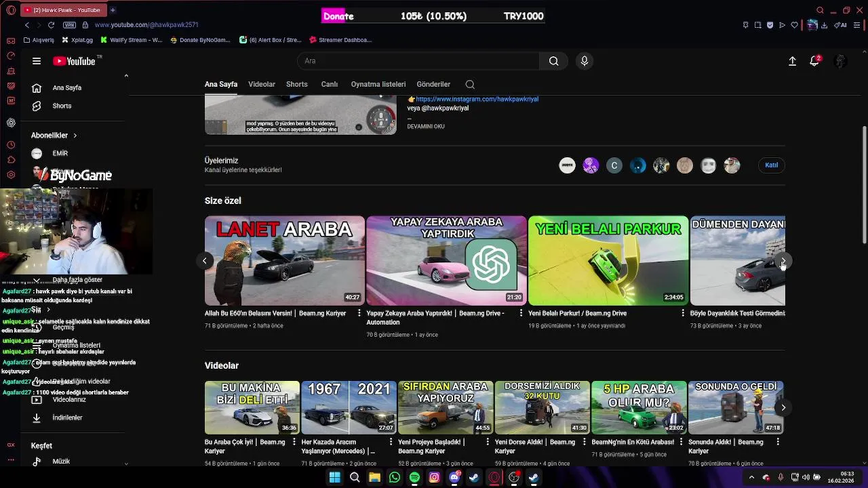Switch to the Videolar channel tab
This screenshot has height=488, width=868.
pyautogui.click(x=262, y=85)
